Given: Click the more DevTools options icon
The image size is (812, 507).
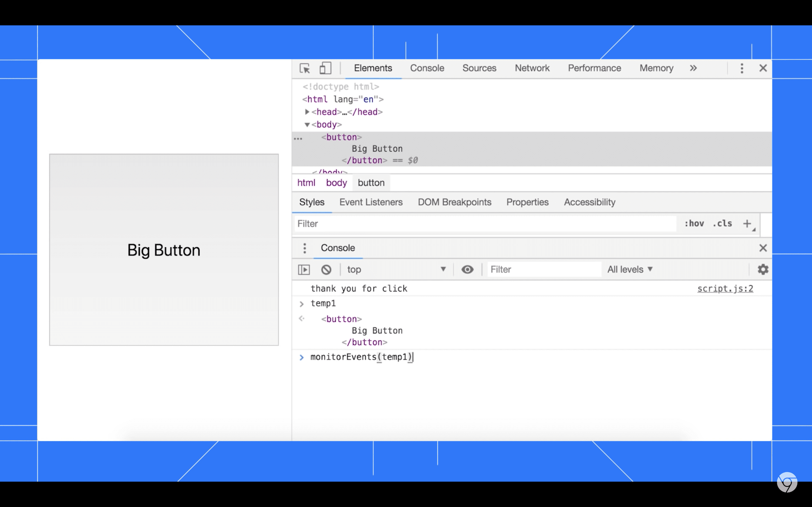Looking at the screenshot, I should (x=742, y=68).
